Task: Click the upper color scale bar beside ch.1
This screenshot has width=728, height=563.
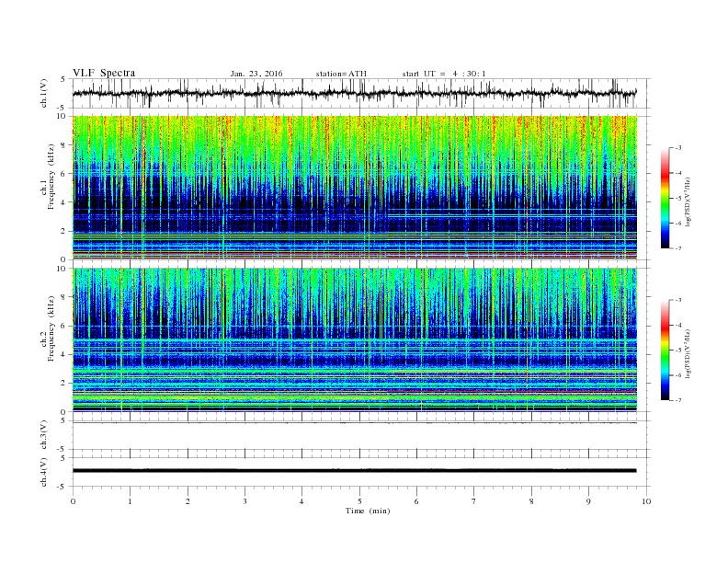Action: tap(665, 198)
